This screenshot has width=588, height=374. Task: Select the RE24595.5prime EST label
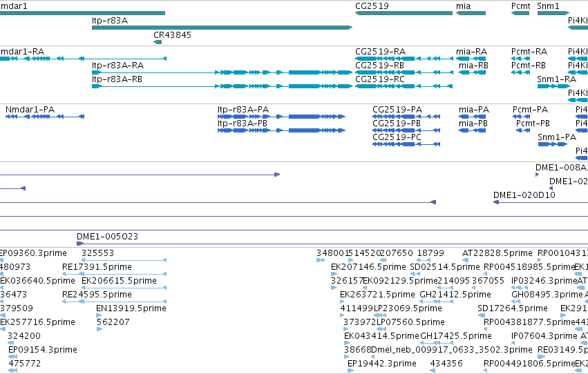click(x=97, y=295)
